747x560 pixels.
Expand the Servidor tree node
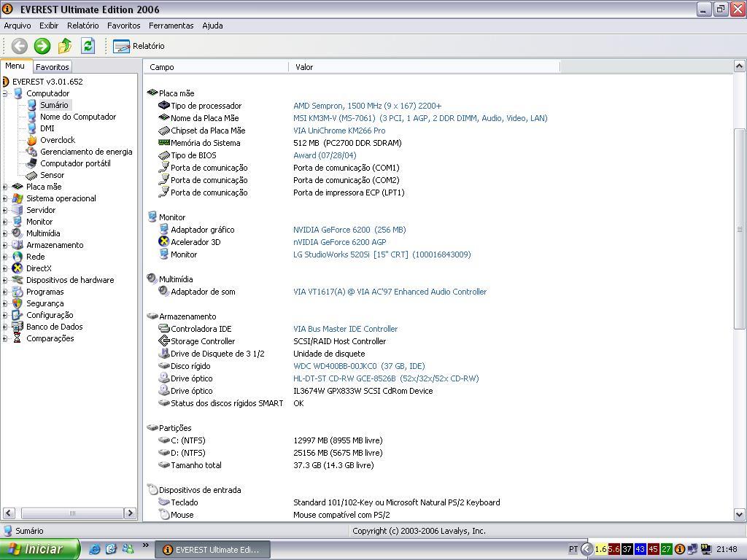(5, 211)
